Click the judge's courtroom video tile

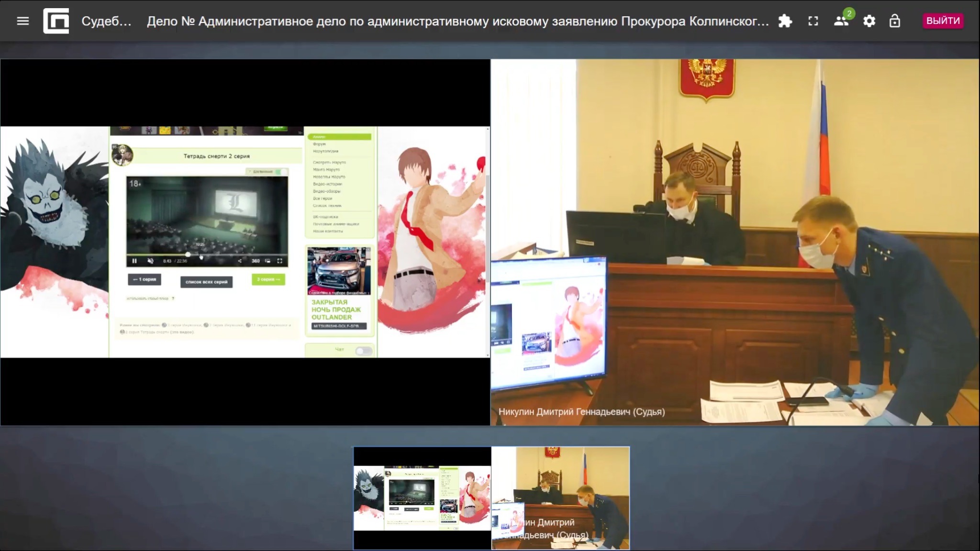click(735, 242)
